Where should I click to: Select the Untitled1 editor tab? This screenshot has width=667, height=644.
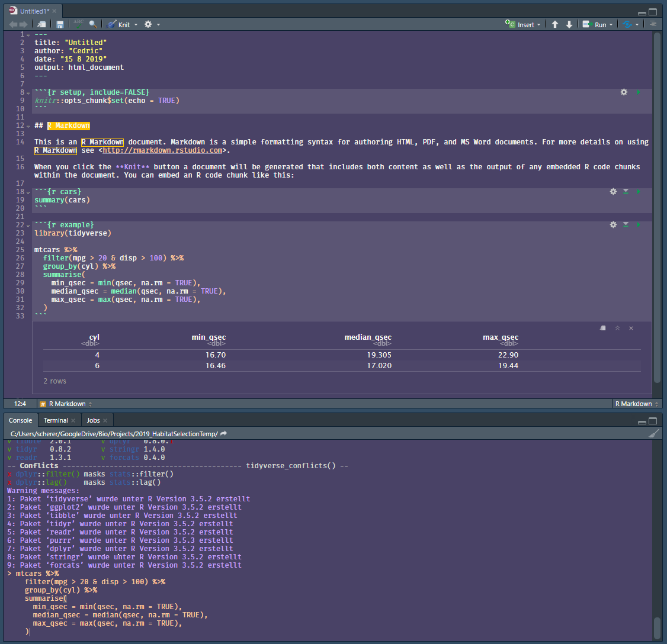click(x=34, y=11)
